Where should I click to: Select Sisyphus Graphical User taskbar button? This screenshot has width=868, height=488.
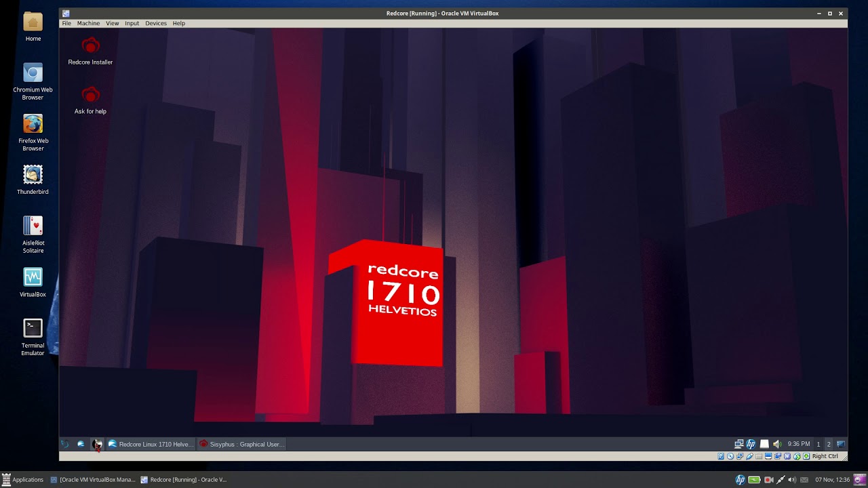click(242, 444)
